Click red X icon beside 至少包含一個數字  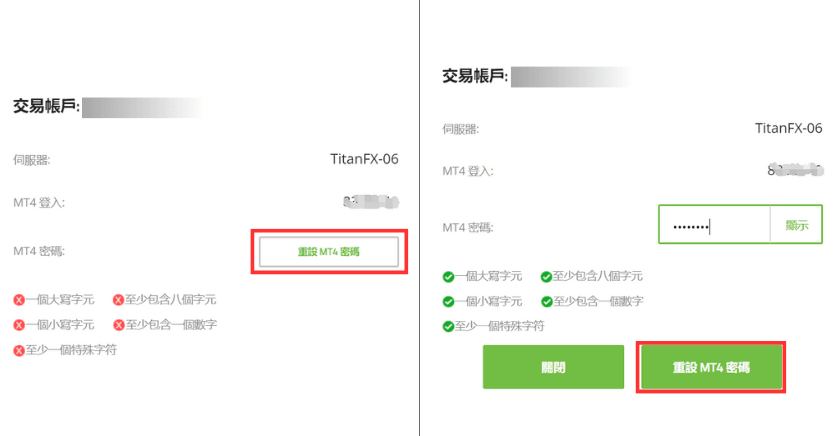point(118,325)
